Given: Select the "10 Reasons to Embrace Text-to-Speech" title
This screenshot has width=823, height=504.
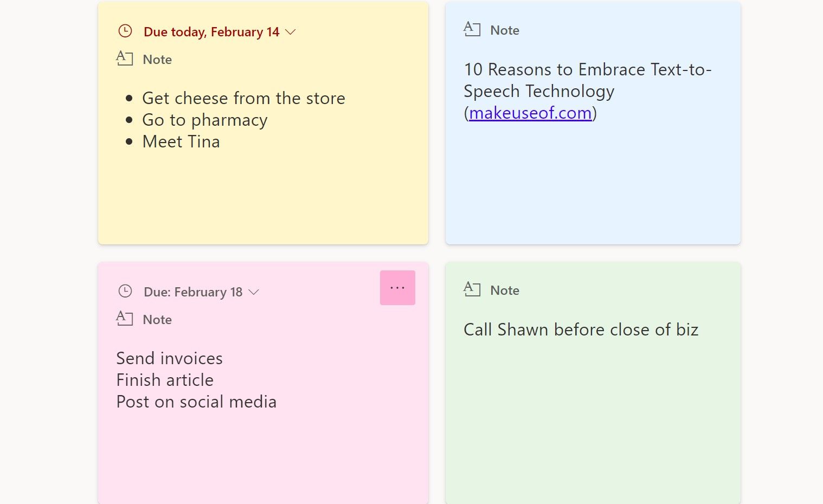Looking at the screenshot, I should 587,80.
